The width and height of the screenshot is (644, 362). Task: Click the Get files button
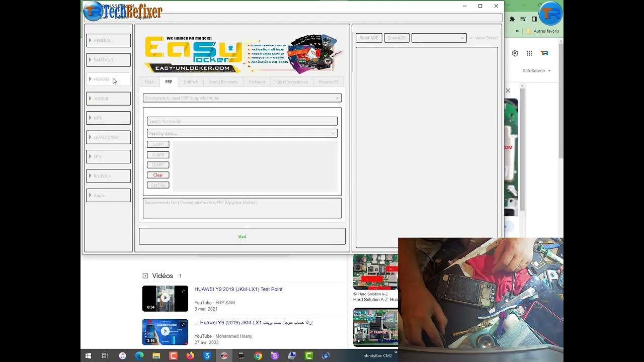(158, 185)
